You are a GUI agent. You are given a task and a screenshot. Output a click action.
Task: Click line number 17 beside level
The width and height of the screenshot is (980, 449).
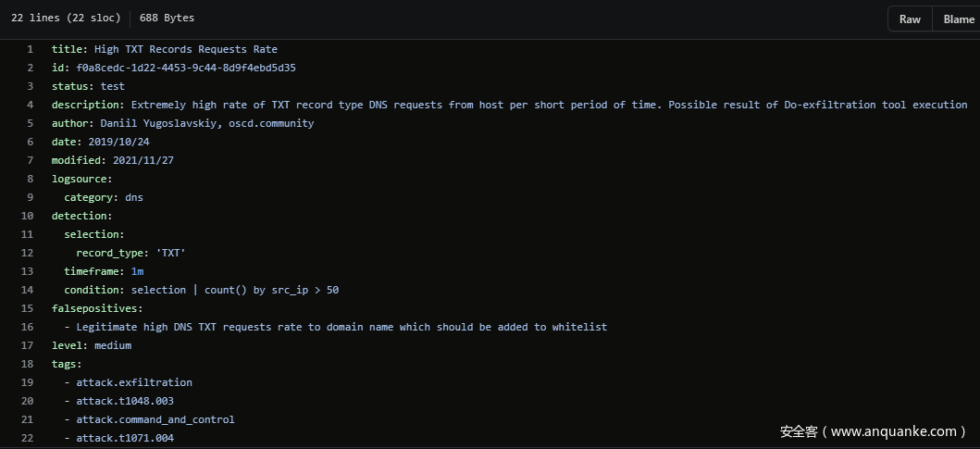(x=27, y=345)
